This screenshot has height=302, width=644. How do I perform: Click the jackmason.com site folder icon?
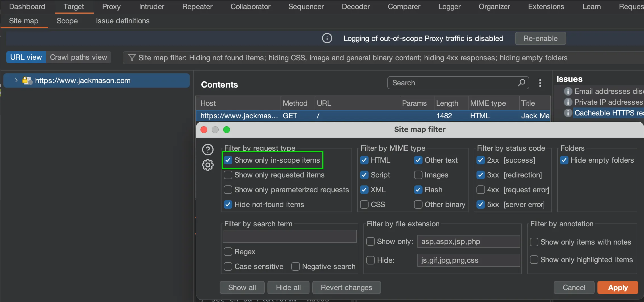(x=27, y=80)
